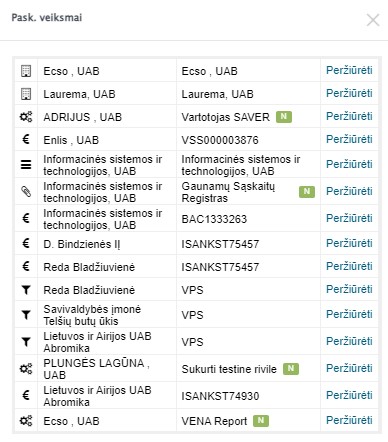
Task: Click the green N badge beside Vartotojas SAVER
Action: tap(284, 117)
